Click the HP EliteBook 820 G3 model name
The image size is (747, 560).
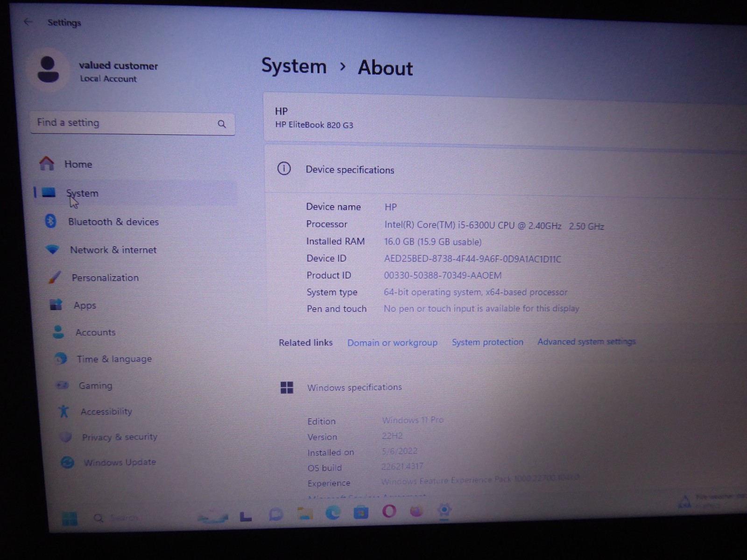tap(314, 125)
